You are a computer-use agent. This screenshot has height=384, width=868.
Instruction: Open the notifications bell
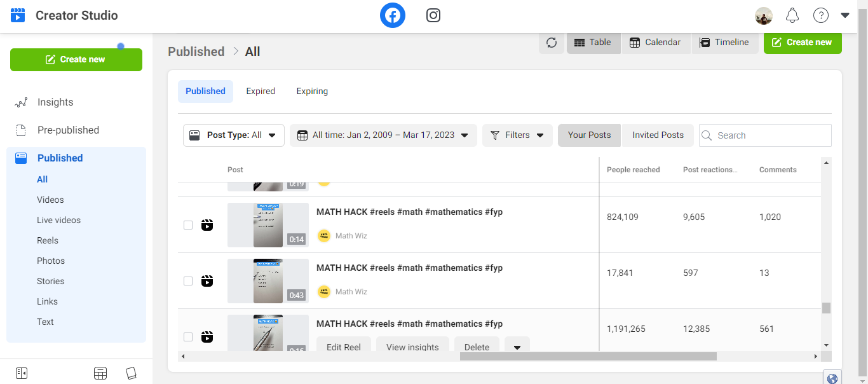pyautogui.click(x=792, y=16)
